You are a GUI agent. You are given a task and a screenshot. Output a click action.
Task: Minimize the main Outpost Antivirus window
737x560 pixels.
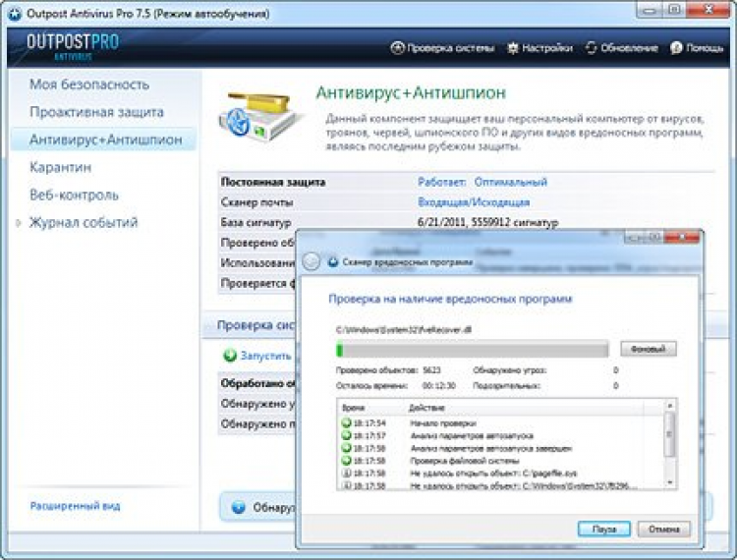[x=650, y=10]
